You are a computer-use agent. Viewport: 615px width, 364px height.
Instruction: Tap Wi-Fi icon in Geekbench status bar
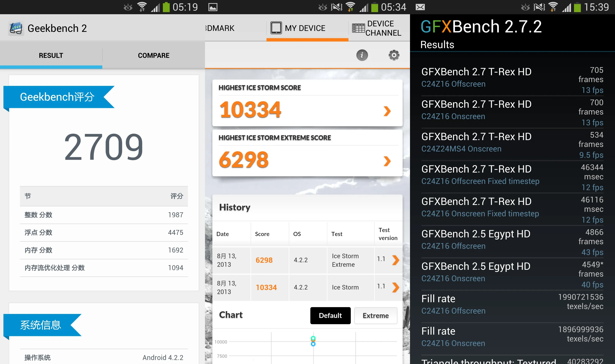pyautogui.click(x=142, y=7)
